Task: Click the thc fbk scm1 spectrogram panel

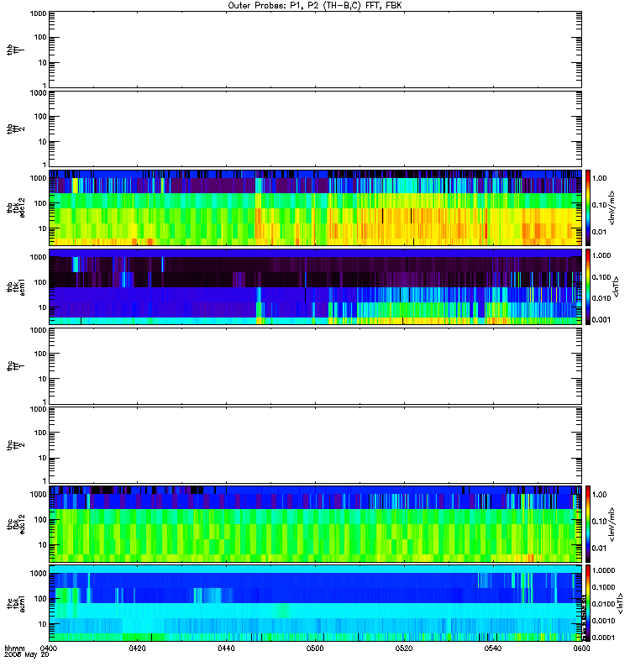Action: tap(315, 603)
